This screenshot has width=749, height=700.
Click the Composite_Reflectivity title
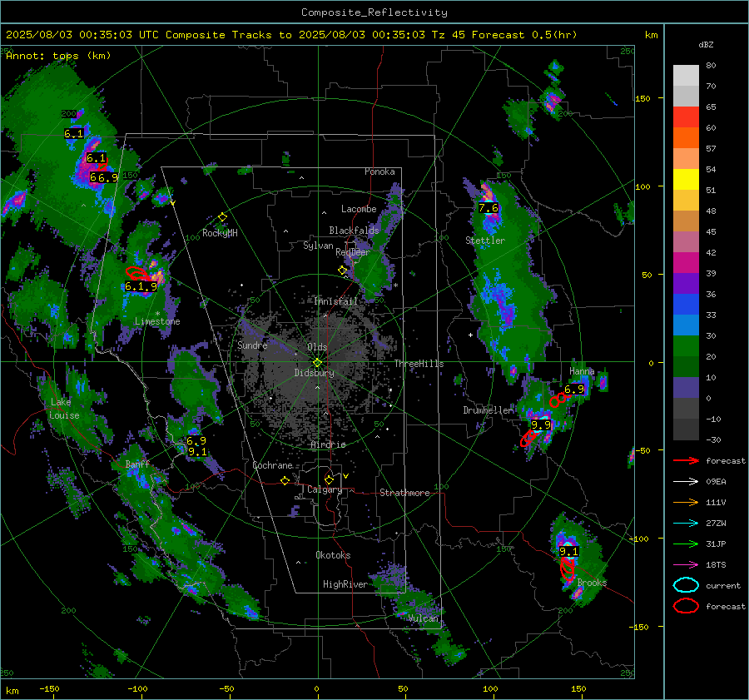point(374,12)
